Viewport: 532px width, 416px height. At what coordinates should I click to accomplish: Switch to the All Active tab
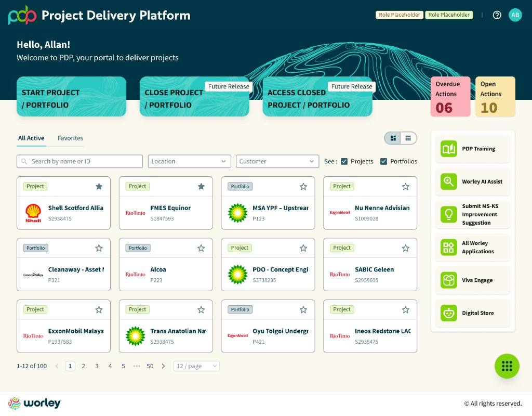click(x=31, y=138)
